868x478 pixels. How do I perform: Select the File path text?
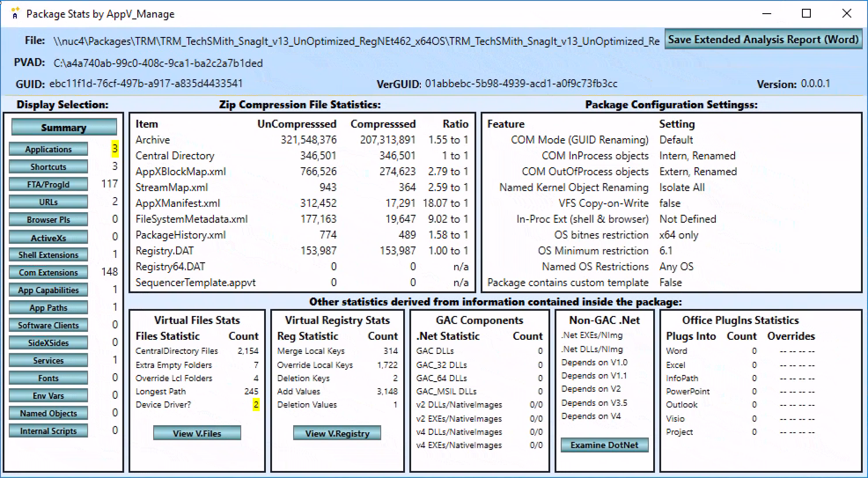[x=357, y=41]
